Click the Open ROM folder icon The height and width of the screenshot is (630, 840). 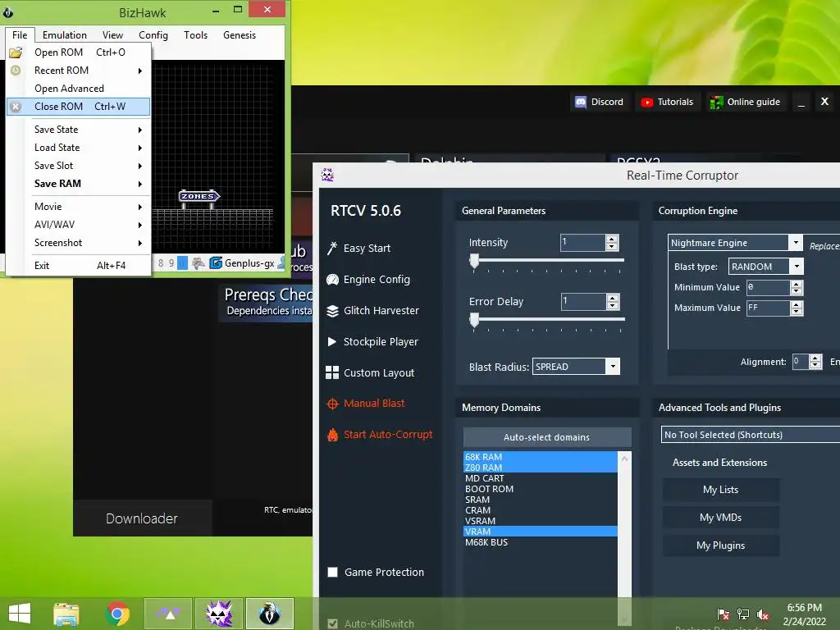pyautogui.click(x=16, y=52)
